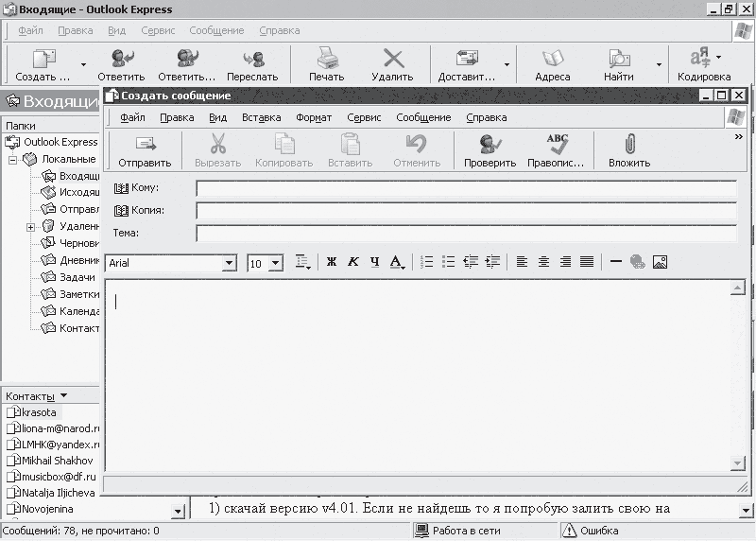Click Print (Печать) in main toolbar

coord(326,64)
